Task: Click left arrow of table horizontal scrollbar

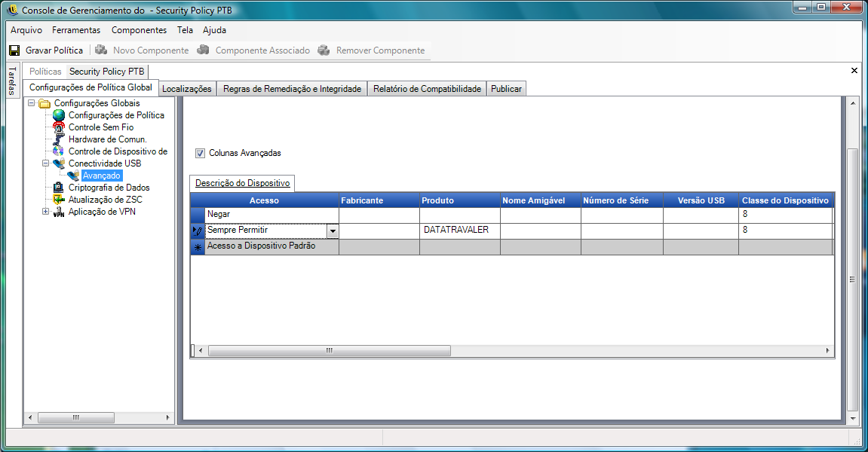Action: pyautogui.click(x=201, y=351)
